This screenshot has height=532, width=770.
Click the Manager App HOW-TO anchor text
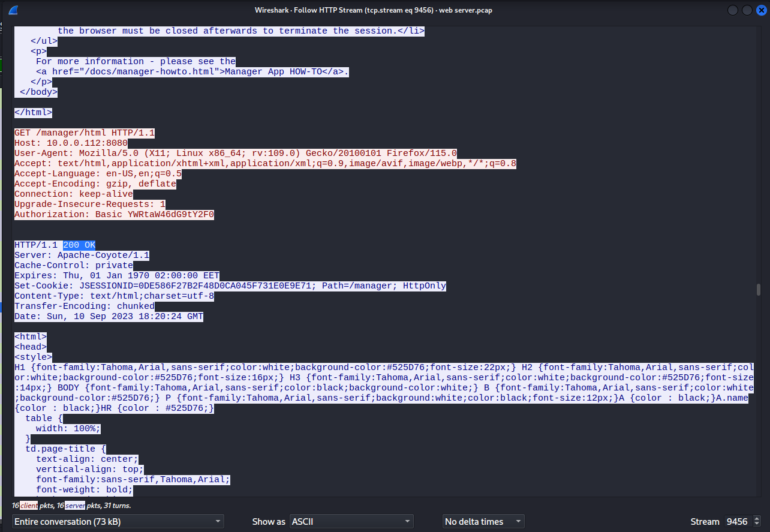(273, 71)
